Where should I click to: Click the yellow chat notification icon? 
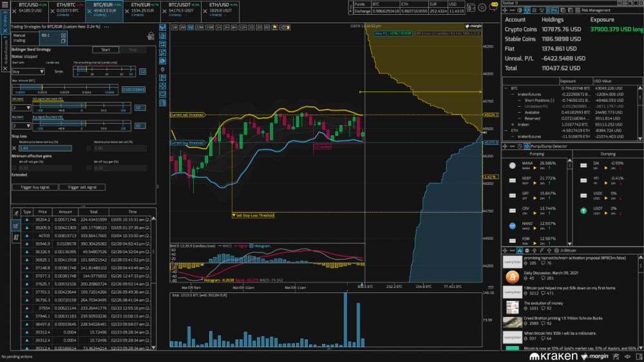pos(493,8)
